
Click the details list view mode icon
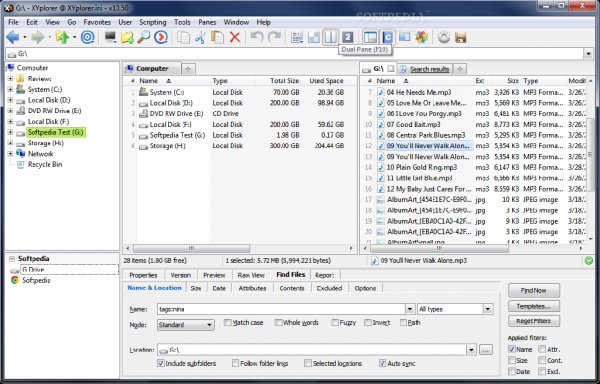click(x=297, y=37)
